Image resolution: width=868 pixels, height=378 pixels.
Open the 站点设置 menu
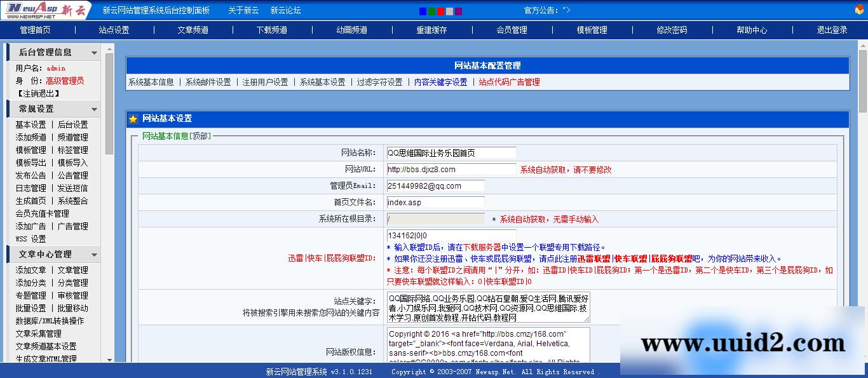coord(115,29)
